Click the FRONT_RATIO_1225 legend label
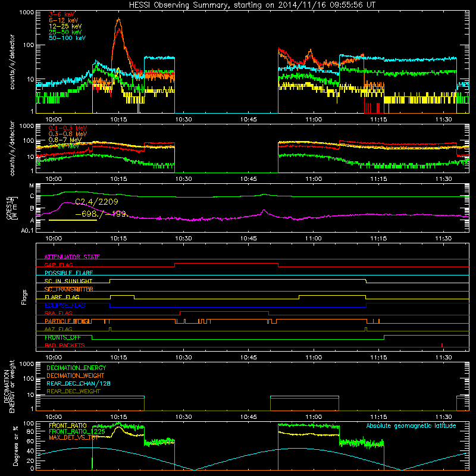 77,431
